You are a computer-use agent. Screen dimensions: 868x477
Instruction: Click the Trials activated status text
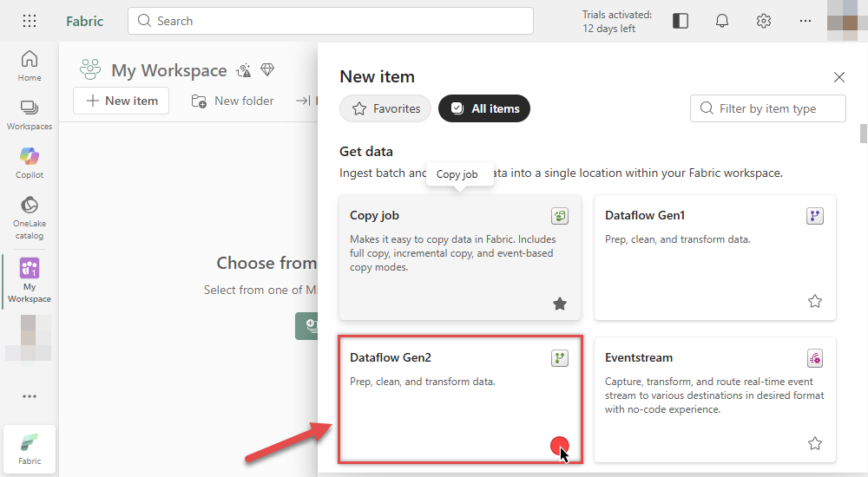(x=617, y=22)
